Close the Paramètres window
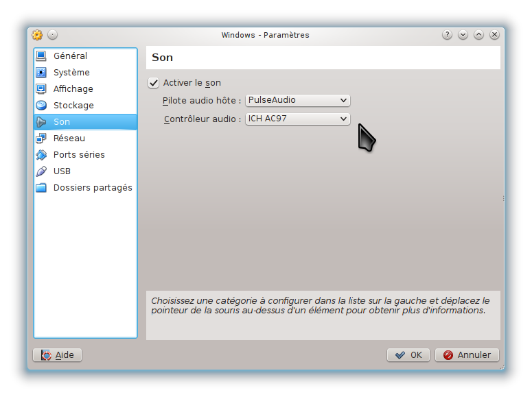The width and height of the screenshot is (532, 397). [494, 34]
